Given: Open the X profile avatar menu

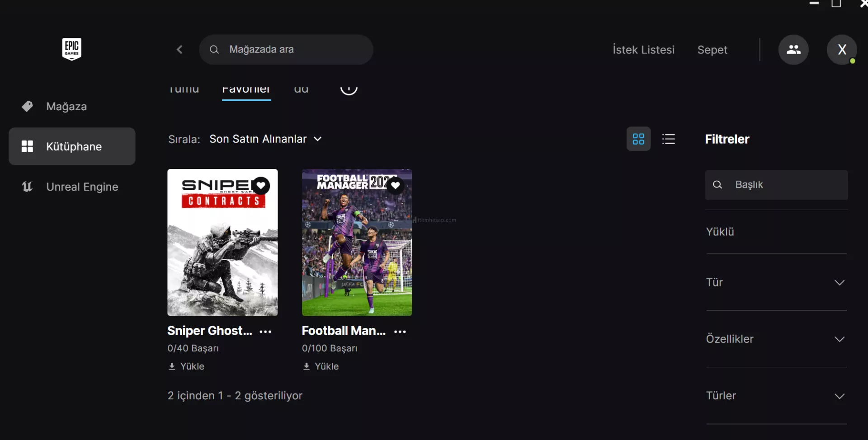Looking at the screenshot, I should (841, 50).
